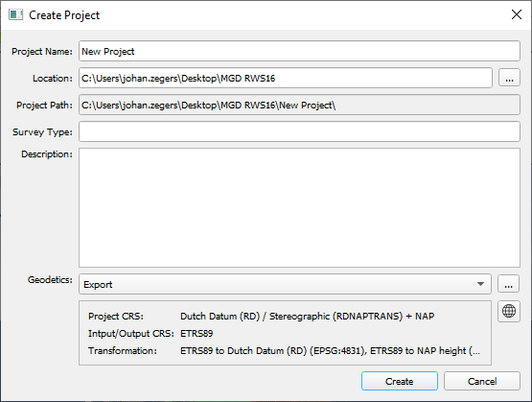This screenshot has width=532, height=402.
Task: Open the globe geodetic settings icon
Action: pos(509,311)
